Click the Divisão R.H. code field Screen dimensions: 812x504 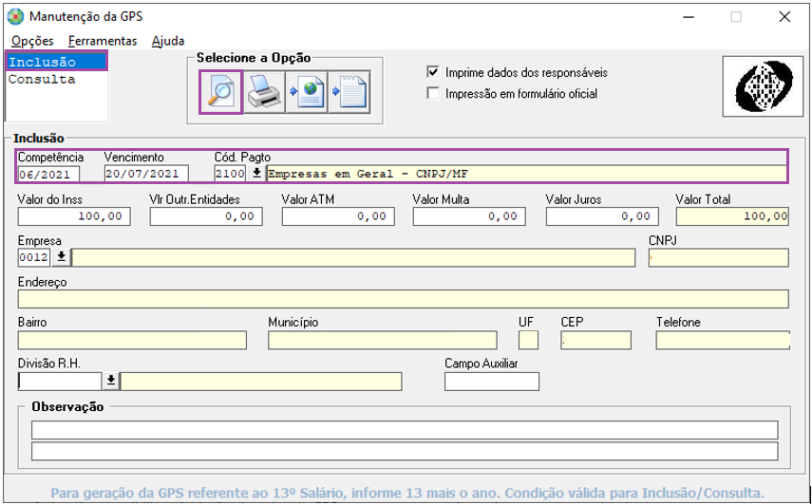pyautogui.click(x=59, y=382)
